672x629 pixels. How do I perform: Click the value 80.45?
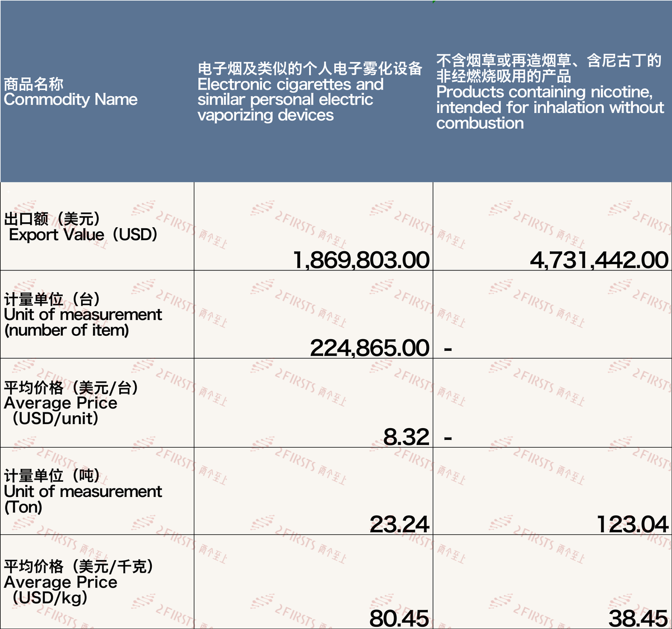click(399, 618)
